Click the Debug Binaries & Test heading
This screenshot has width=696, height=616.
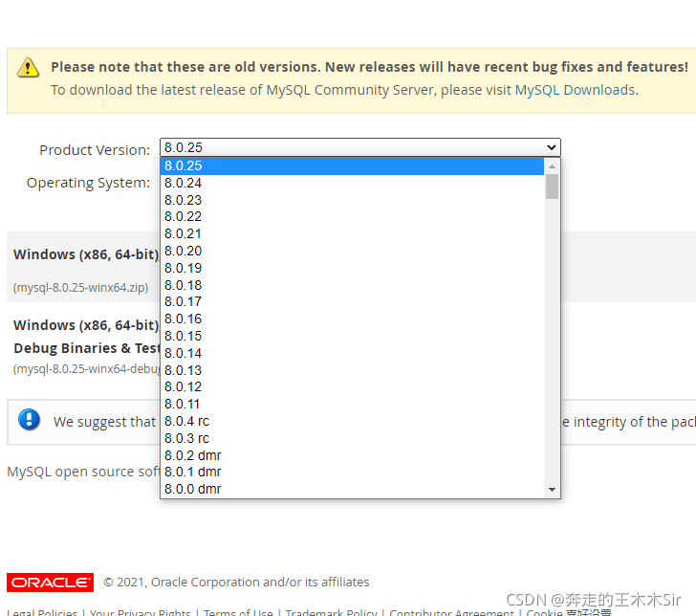click(86, 348)
